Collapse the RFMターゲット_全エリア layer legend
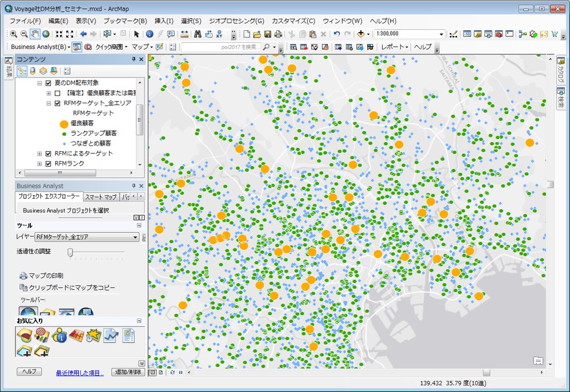Image resolution: width=570 pixels, height=392 pixels. [49, 103]
